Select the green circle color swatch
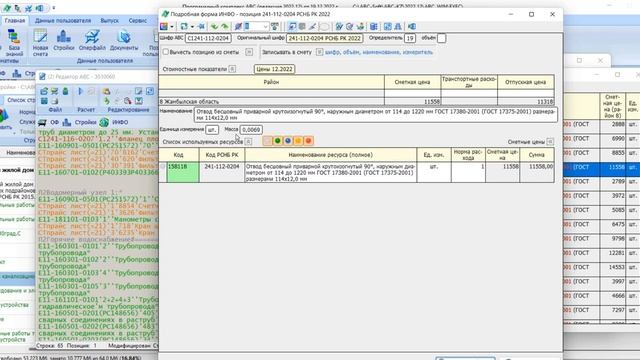The width and height of the screenshot is (640, 360). click(x=278, y=141)
